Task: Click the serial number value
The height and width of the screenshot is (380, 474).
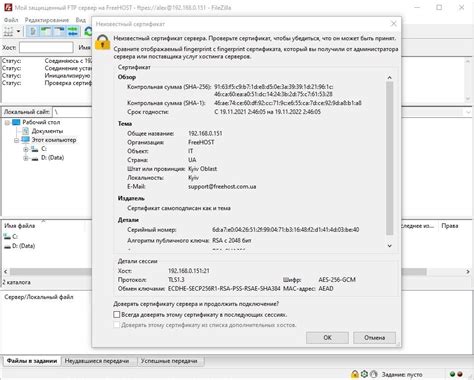Action: click(x=286, y=230)
